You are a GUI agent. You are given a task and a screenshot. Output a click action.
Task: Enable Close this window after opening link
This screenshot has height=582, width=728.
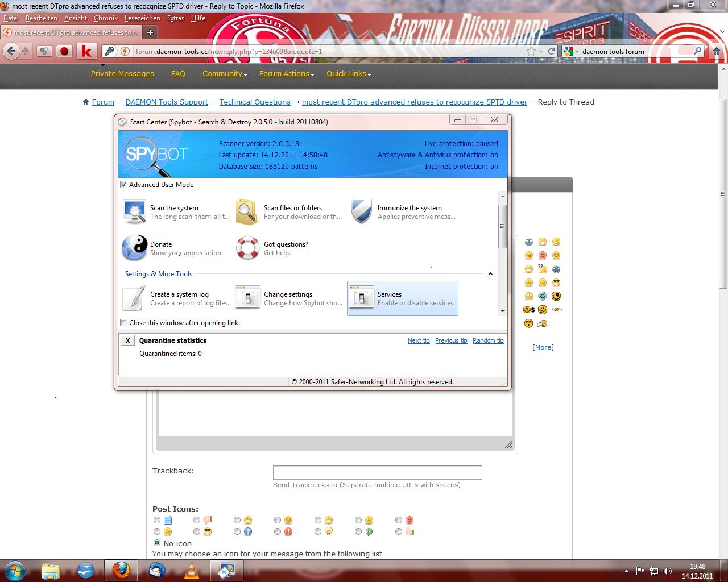click(124, 323)
